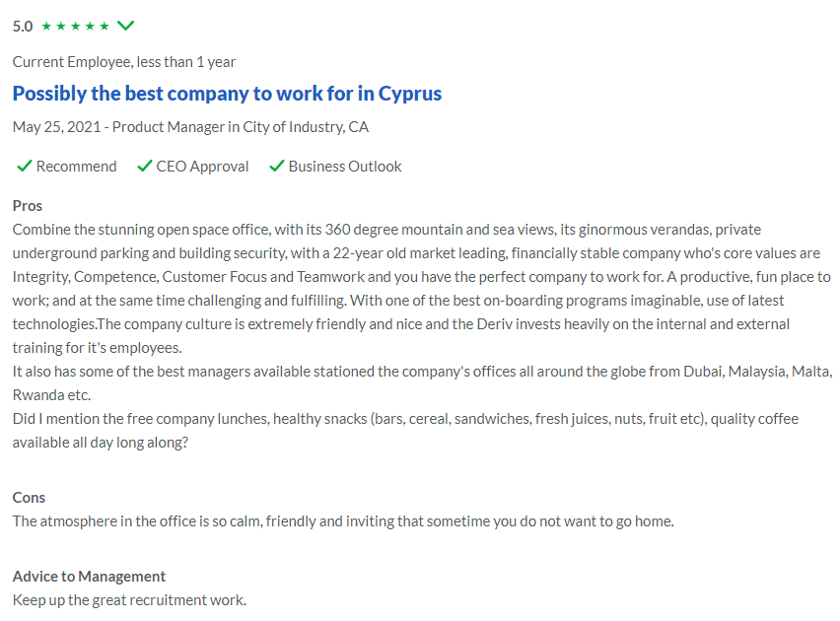Click the CEO Approval checkmark icon

click(145, 167)
